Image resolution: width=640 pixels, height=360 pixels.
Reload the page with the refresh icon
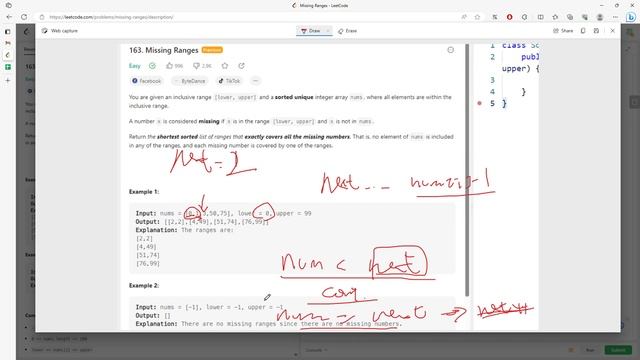point(24,17)
